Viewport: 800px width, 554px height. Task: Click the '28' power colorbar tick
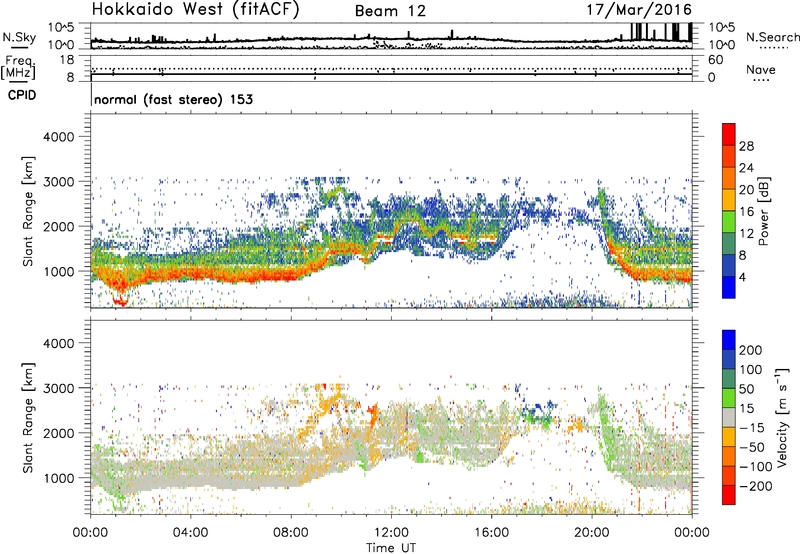tap(746, 146)
